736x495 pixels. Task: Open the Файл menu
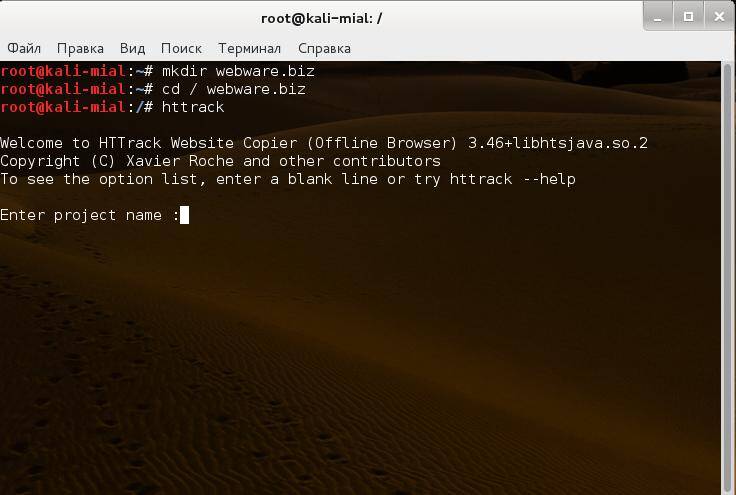click(24, 48)
